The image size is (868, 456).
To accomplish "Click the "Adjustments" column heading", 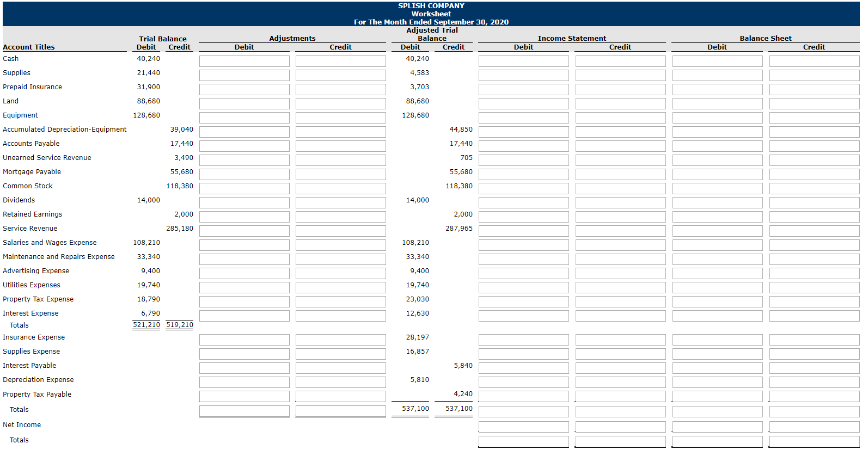I will click(x=292, y=39).
